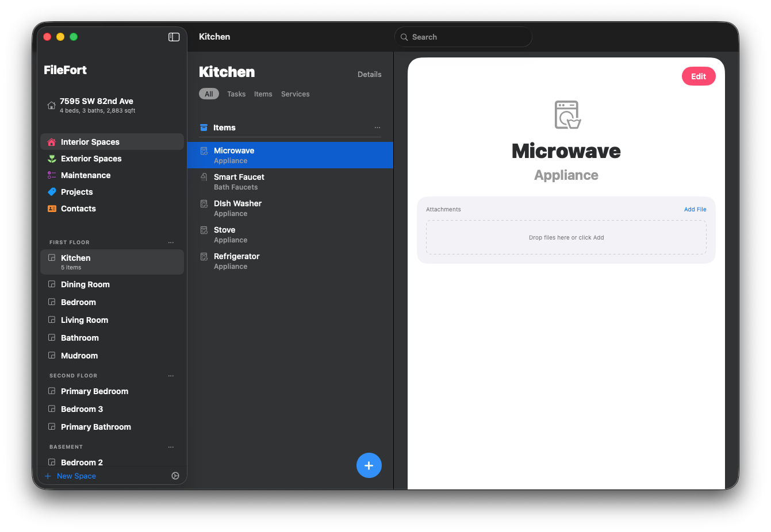Click the blue Projects tag icon
The height and width of the screenshot is (532, 771).
click(51, 191)
